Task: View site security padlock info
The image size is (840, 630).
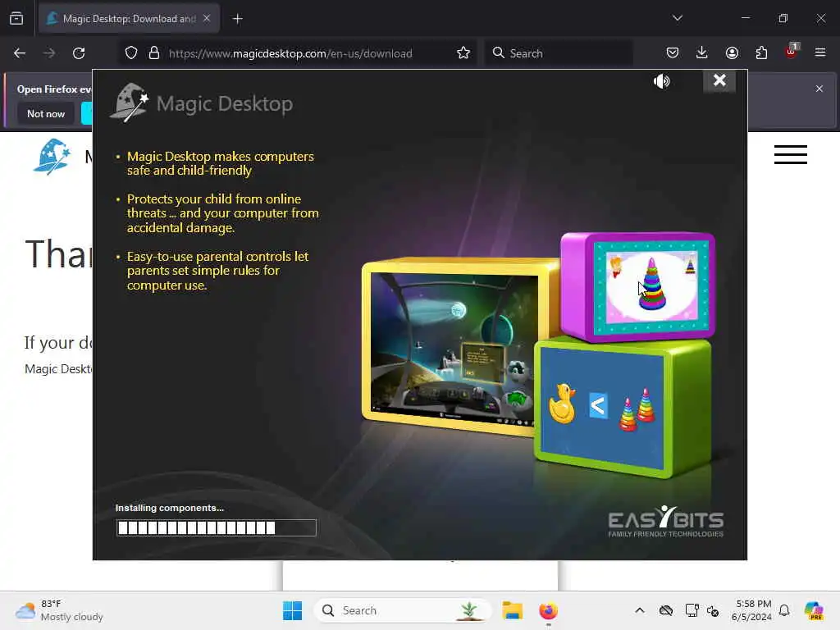Action: pyautogui.click(x=154, y=53)
